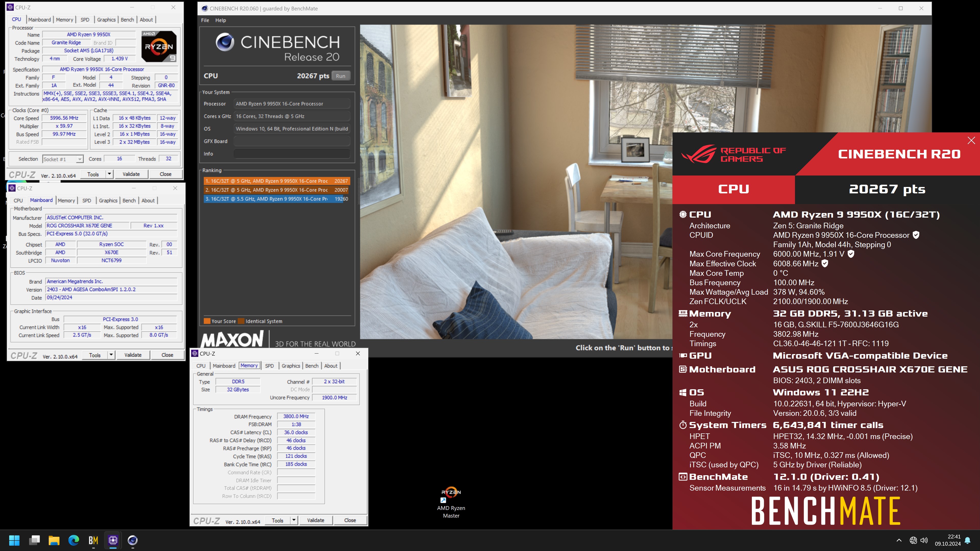Open Cinebench Help menu
Screen dimensions: 980x551
click(x=221, y=20)
